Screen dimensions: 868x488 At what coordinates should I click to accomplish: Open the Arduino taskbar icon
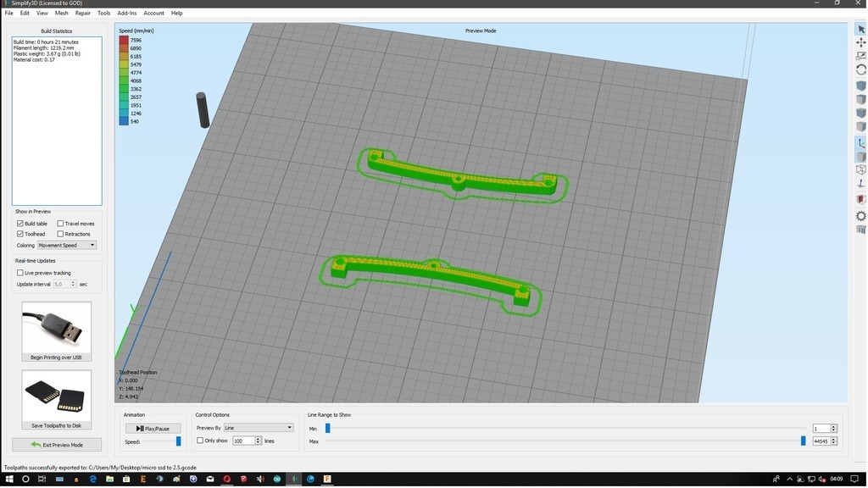point(277,480)
